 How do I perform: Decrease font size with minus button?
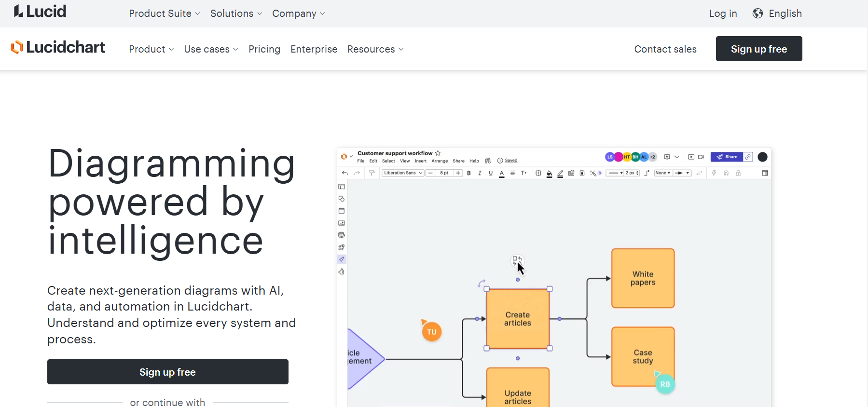430,173
